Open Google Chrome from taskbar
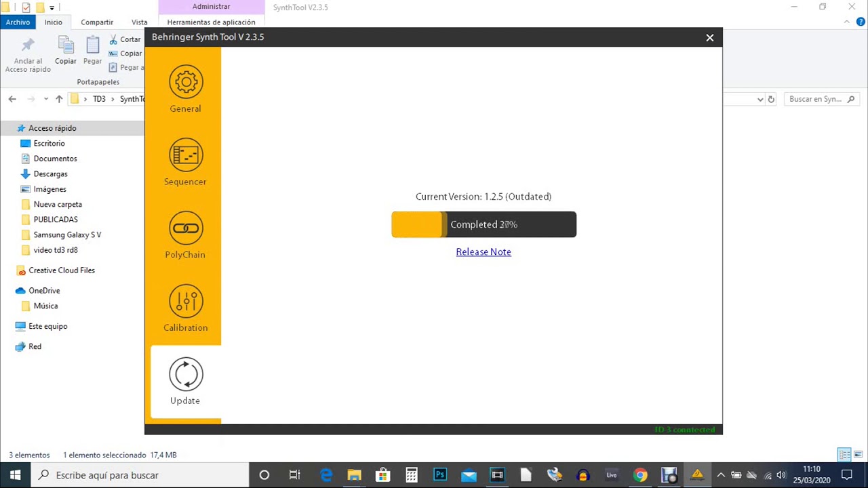 click(x=640, y=474)
